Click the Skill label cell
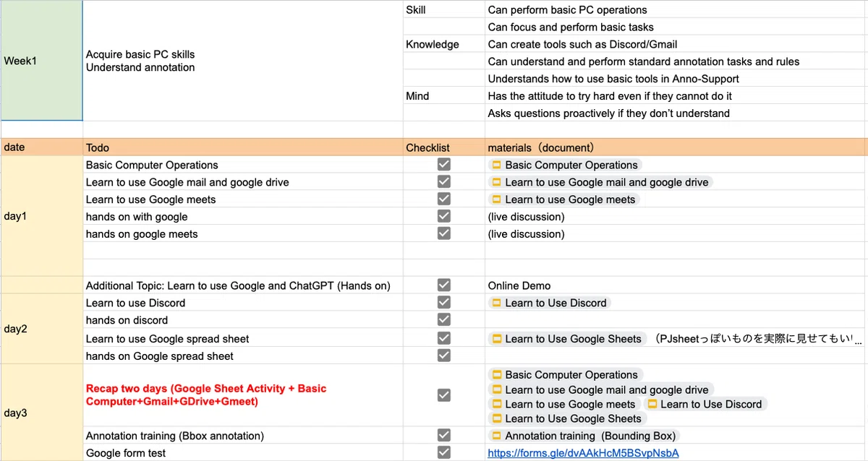The height and width of the screenshot is (461, 868). (x=443, y=10)
